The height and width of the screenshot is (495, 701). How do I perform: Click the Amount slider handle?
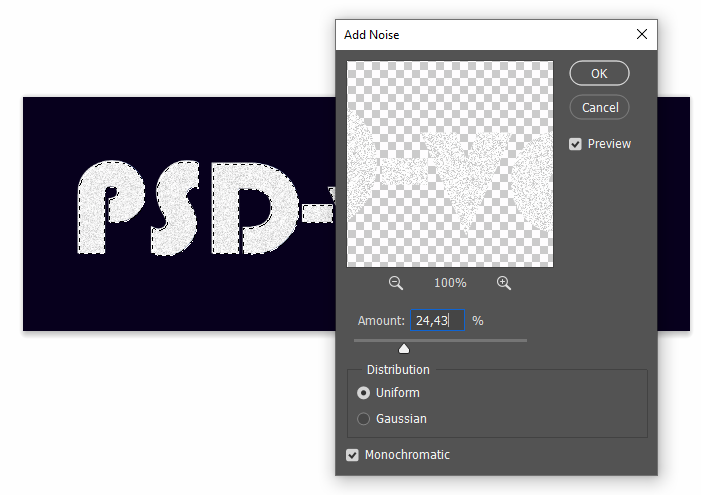pos(404,348)
